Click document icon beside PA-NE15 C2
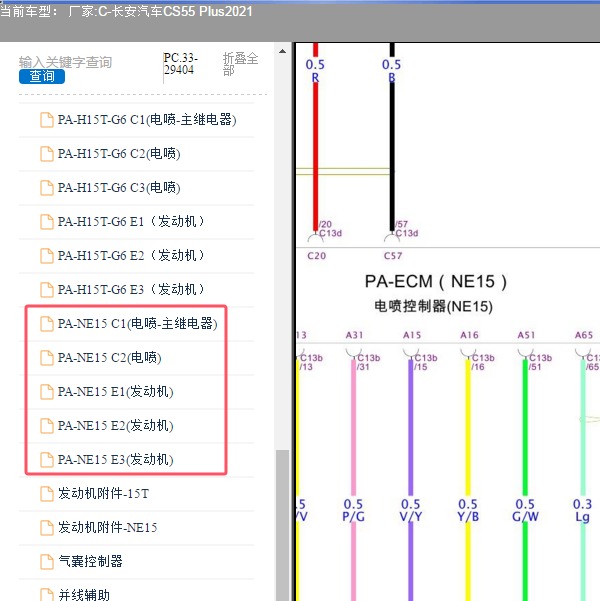The width and height of the screenshot is (600, 601). pos(47,358)
